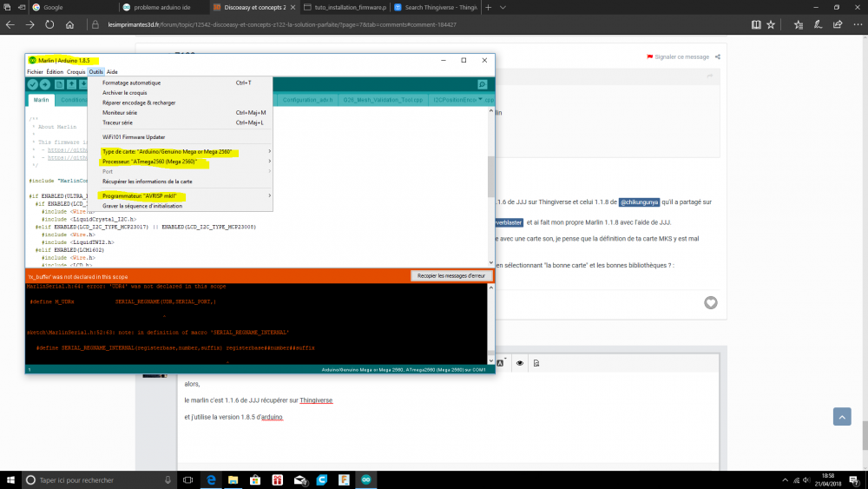
Task: Open Moniteur série from Outils menu
Action: tap(181, 112)
